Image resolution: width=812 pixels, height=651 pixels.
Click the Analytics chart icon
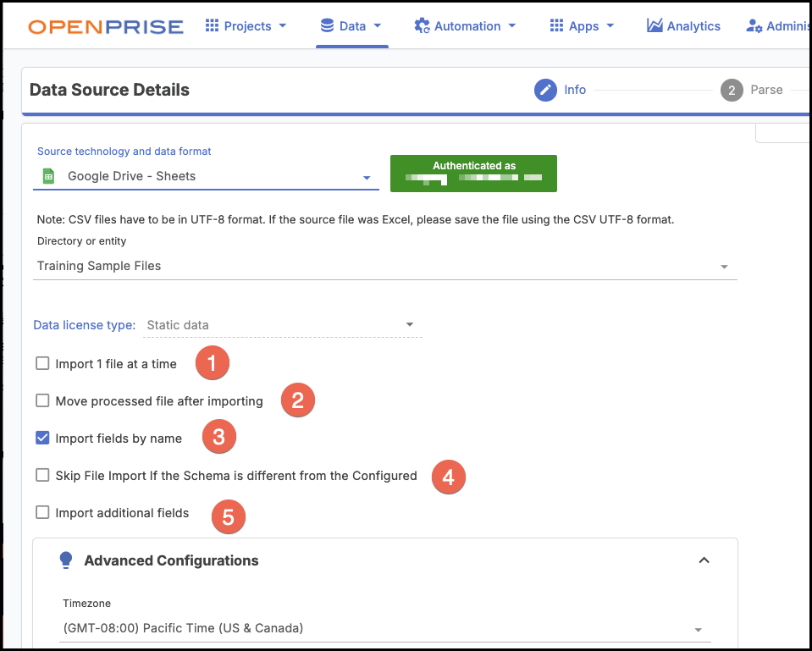coord(655,25)
